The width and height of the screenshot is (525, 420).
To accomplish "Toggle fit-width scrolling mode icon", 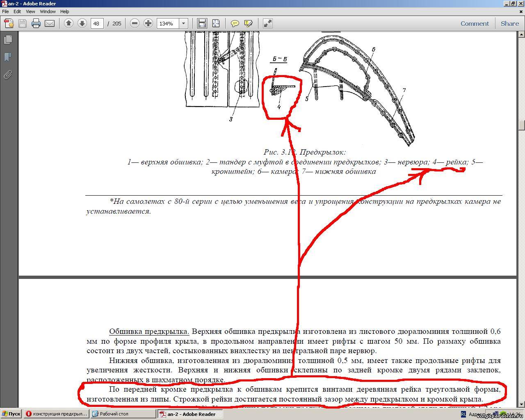I will coord(202,23).
